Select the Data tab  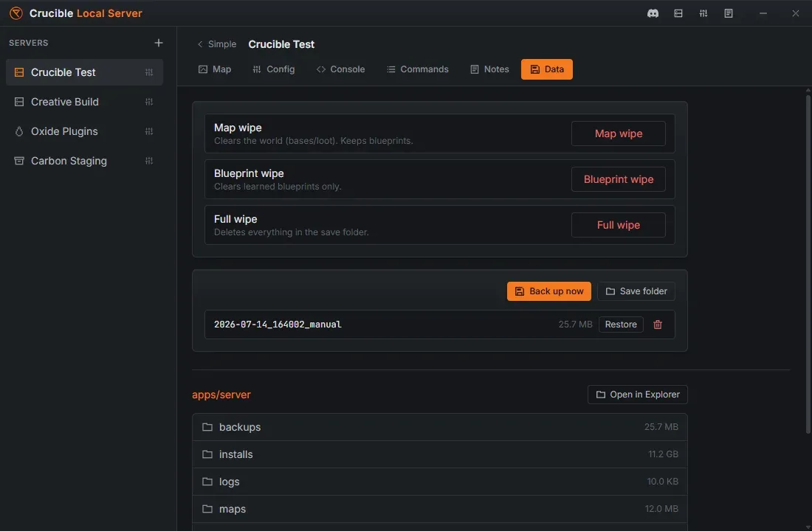coord(547,69)
